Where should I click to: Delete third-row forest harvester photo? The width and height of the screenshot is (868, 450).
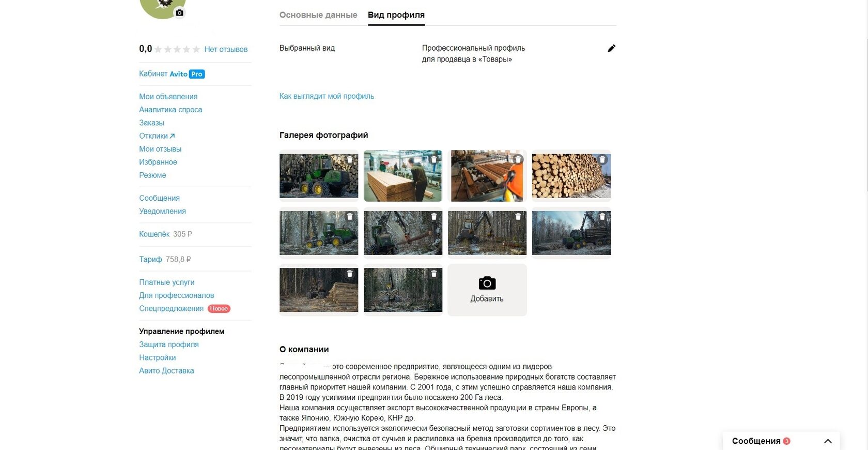click(434, 274)
